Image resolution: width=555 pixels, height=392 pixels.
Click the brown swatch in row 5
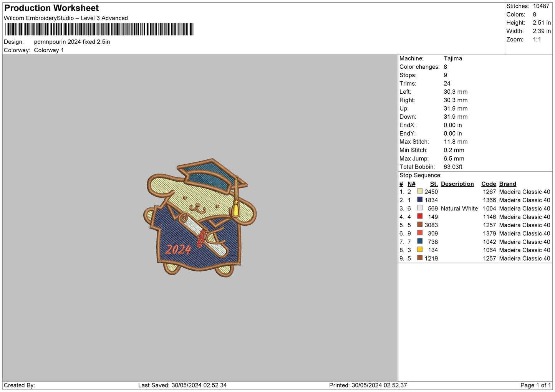tap(420, 225)
